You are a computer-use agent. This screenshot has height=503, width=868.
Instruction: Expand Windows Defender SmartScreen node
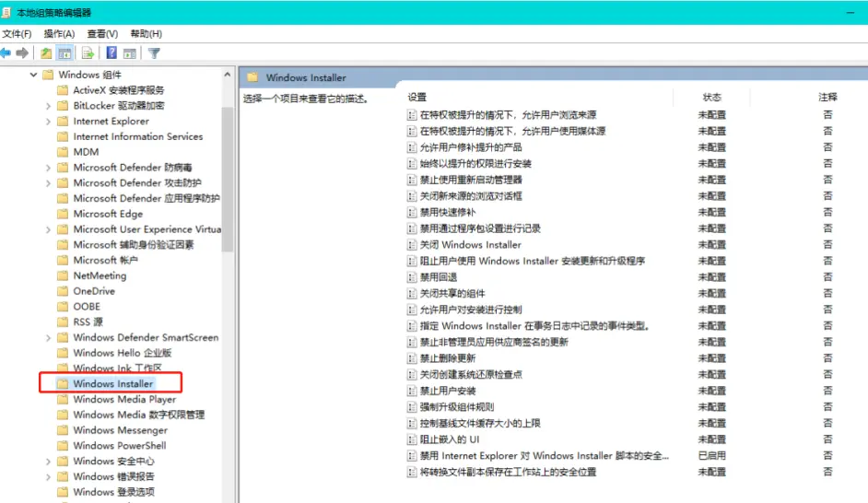coord(48,337)
